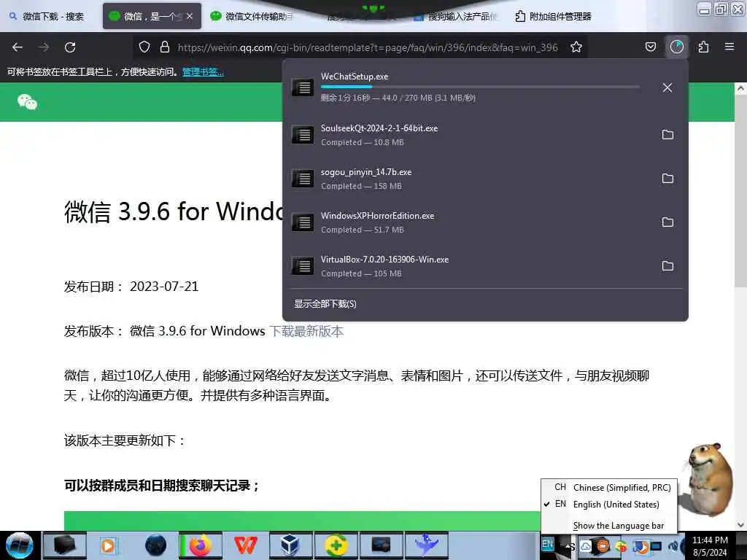Screen dimensions: 747x560
Task: Open the dark globe taskbar application
Action: click(x=155, y=545)
